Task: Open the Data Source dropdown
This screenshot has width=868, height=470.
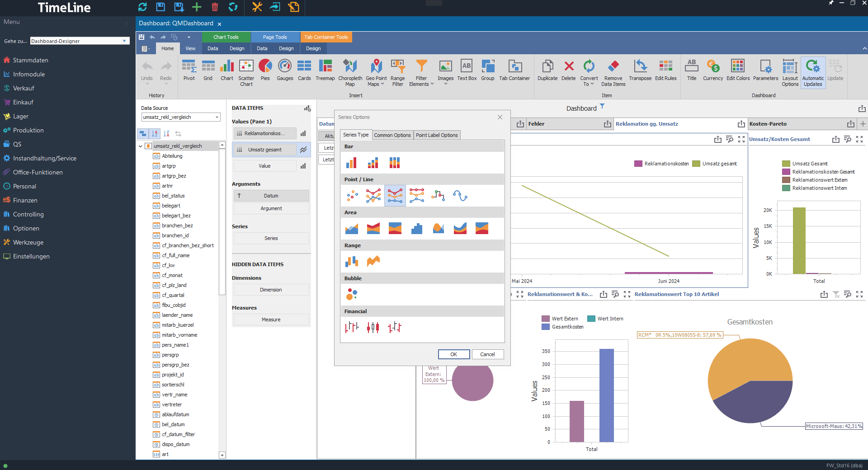Action: point(216,117)
